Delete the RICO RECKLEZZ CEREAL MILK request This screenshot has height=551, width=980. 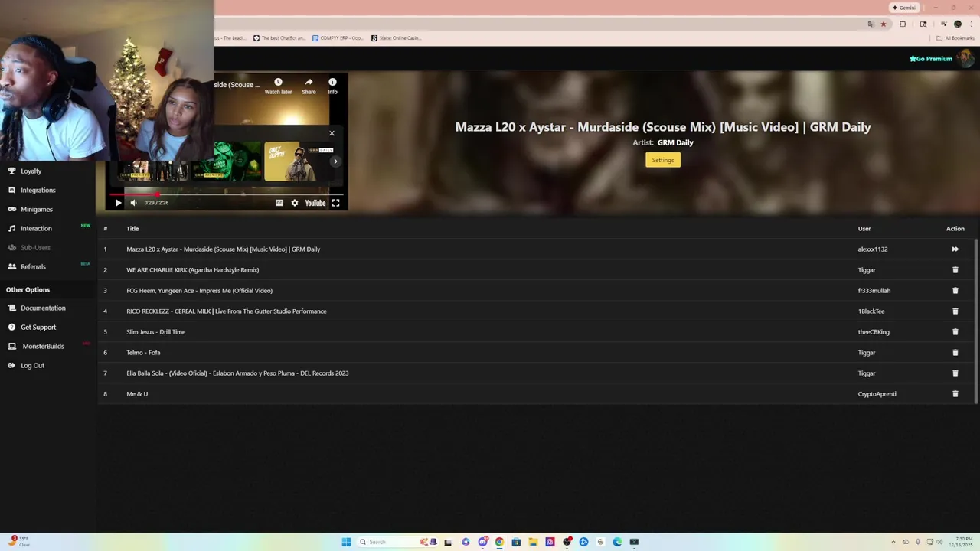[x=955, y=311]
